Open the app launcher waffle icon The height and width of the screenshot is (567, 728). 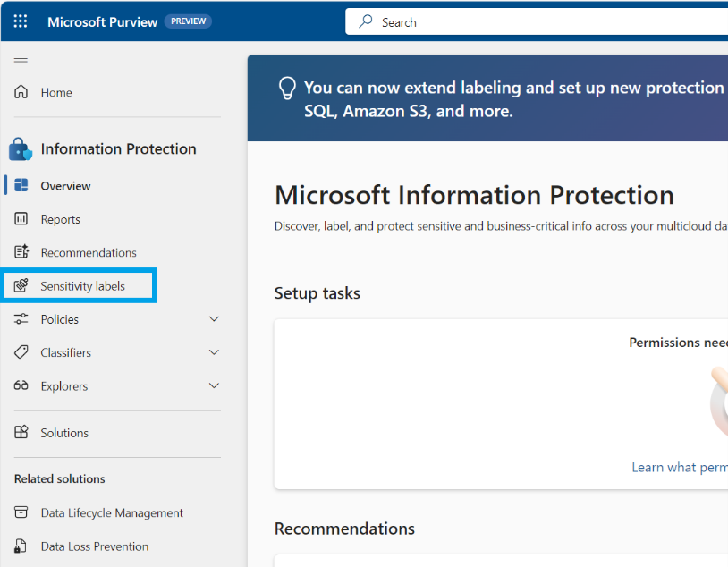pyautogui.click(x=21, y=21)
